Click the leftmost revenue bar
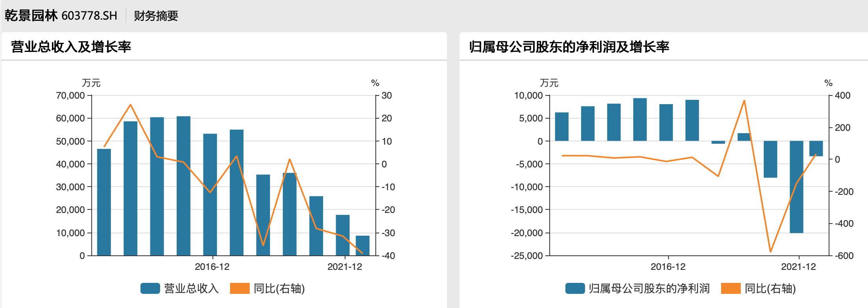 104,202
